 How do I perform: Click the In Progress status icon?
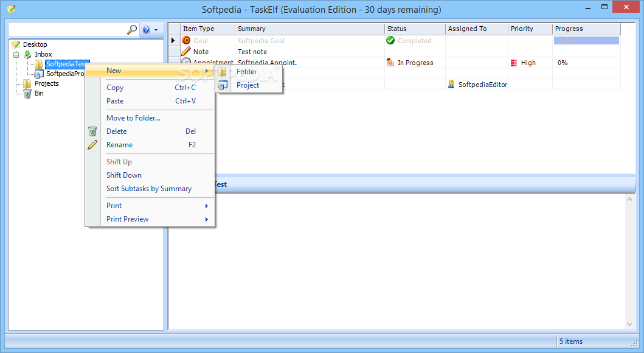pos(390,63)
